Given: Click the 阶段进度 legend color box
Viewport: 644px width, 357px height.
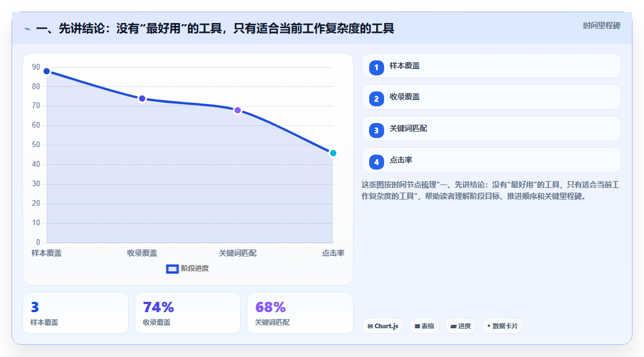Looking at the screenshot, I should click(172, 269).
